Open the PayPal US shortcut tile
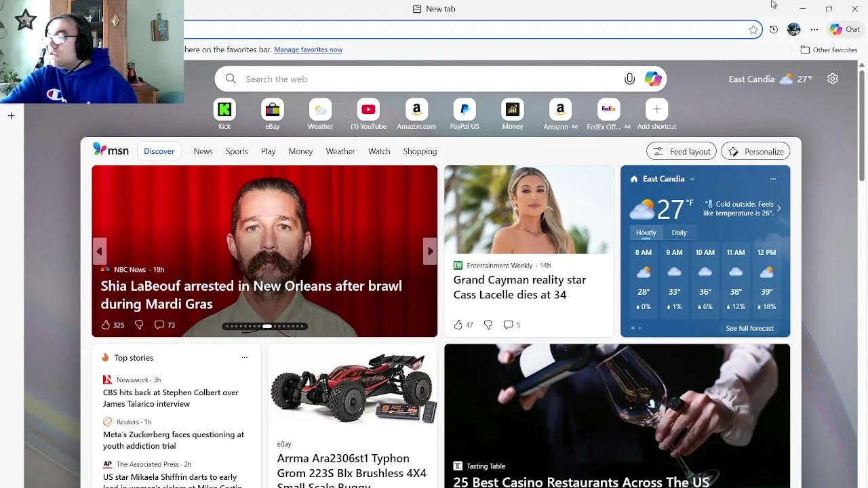868x488 pixels. pos(465,114)
